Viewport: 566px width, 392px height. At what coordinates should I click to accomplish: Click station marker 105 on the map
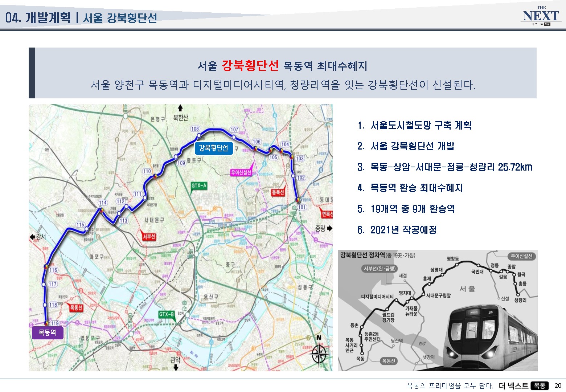coord(273,157)
